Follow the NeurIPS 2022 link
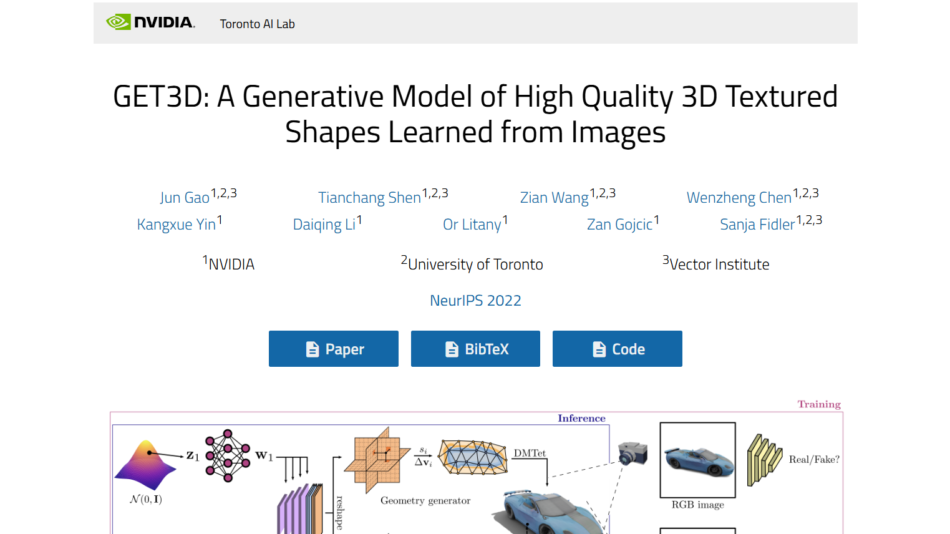 tap(475, 300)
